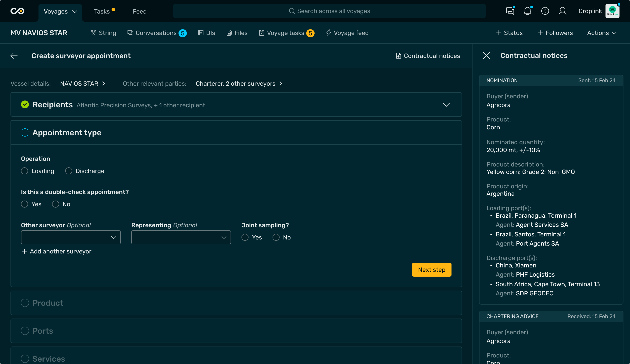The image size is (630, 364).
Task: Open the notifications bell
Action: [x=527, y=11]
